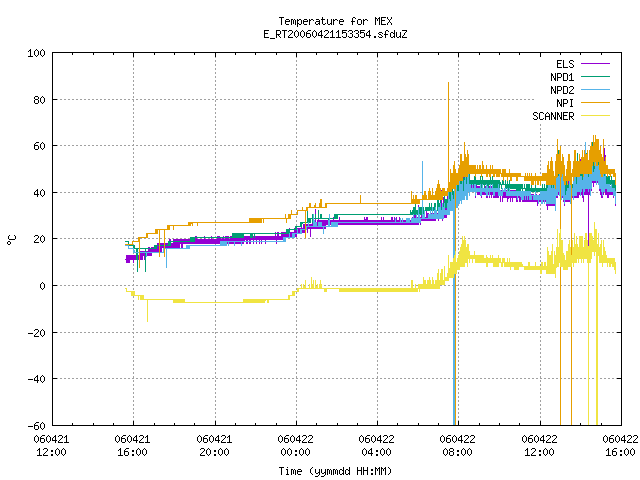Click the y-axis value -20
This screenshot has height=480, width=640.
[36, 333]
